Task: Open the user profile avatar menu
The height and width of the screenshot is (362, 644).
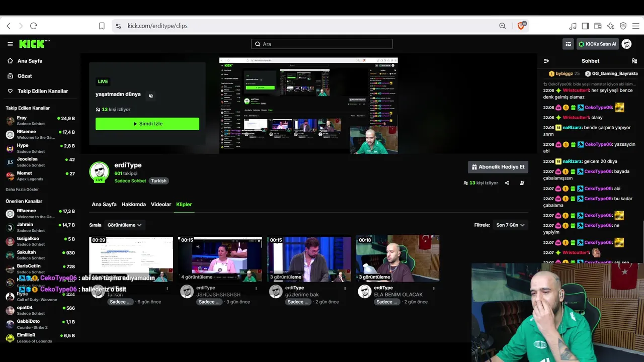Action: point(626,44)
